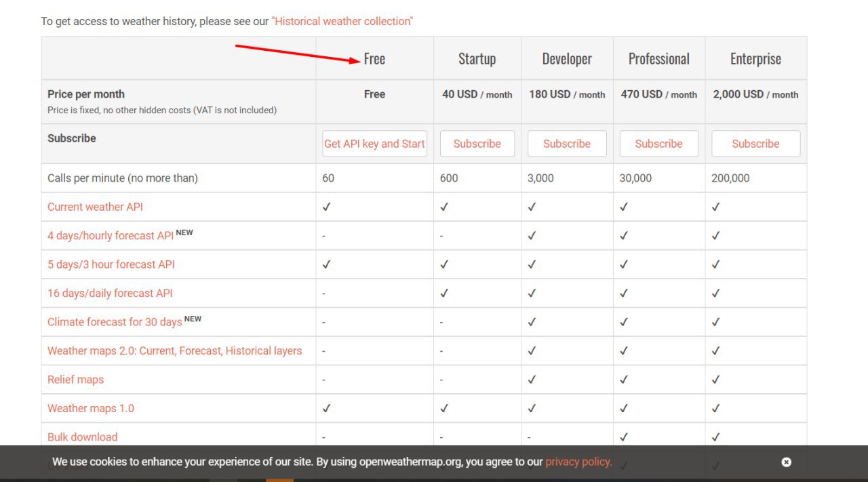
Task: Click the 40 USD / month price
Action: 477,94
